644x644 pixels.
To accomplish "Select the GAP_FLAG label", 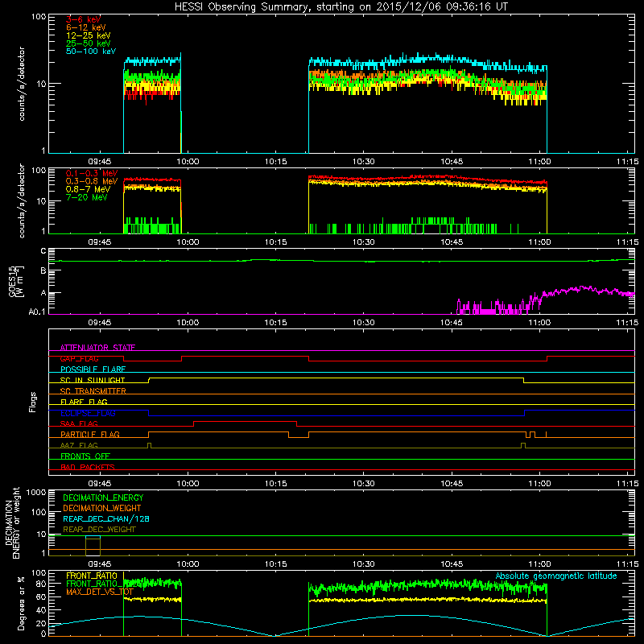I will click(79, 358).
